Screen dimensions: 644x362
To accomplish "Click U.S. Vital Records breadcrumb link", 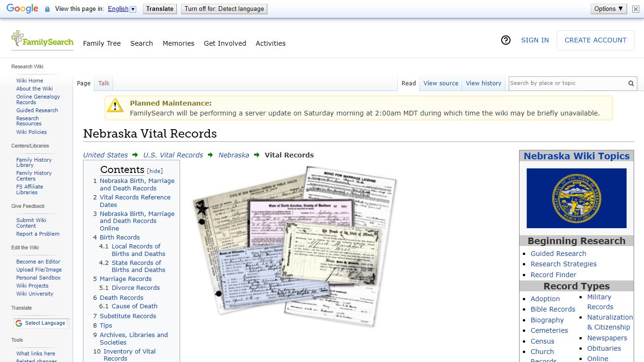I will click(x=173, y=155).
